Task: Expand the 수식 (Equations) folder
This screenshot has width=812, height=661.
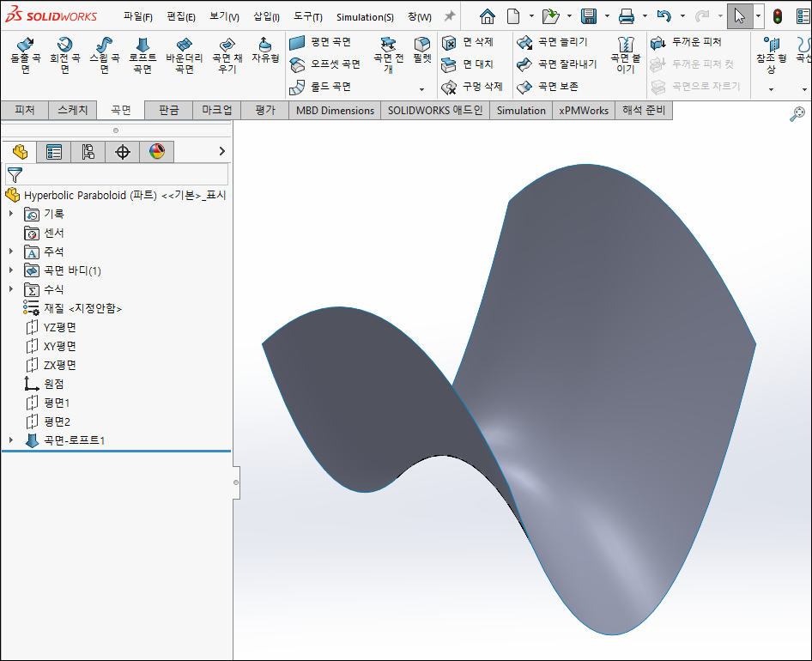Action: pyautogui.click(x=11, y=289)
